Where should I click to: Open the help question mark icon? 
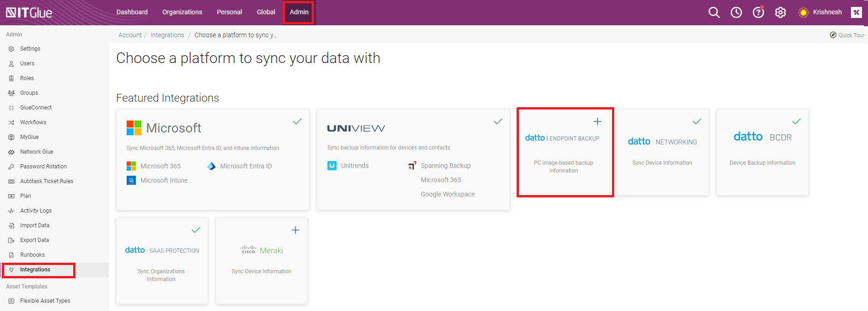point(758,12)
